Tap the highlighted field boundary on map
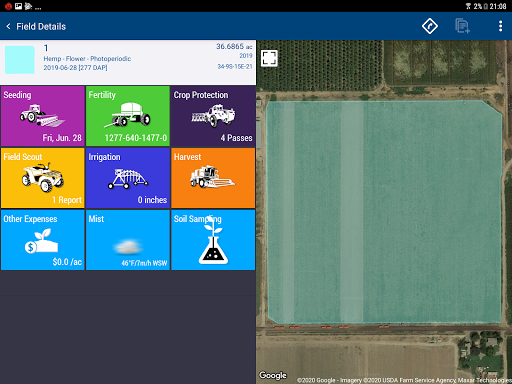512x384 pixels. click(384, 212)
